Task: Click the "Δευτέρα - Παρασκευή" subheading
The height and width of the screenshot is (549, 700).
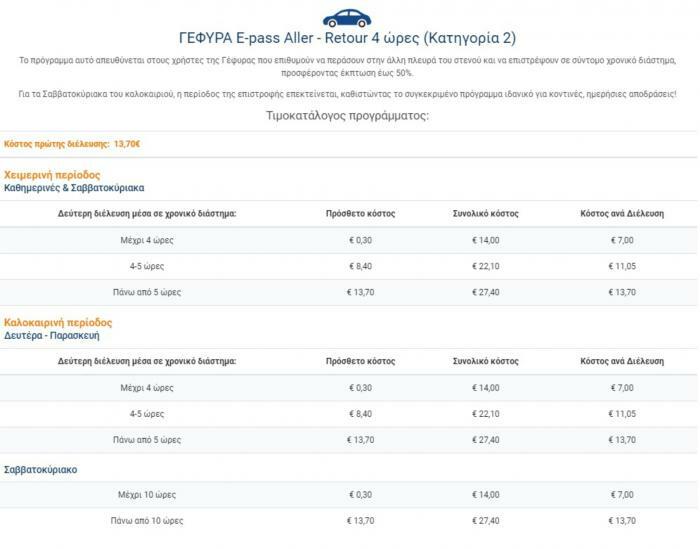Action: coord(52,336)
